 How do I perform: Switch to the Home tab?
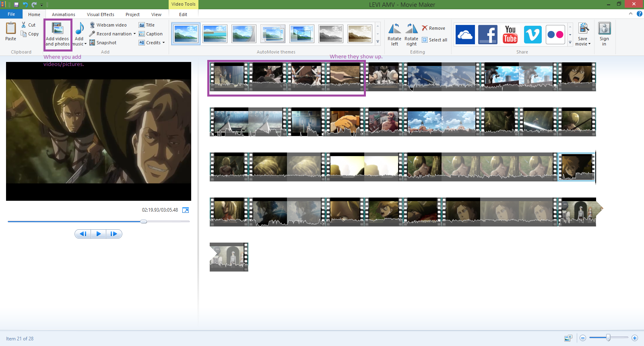point(34,14)
